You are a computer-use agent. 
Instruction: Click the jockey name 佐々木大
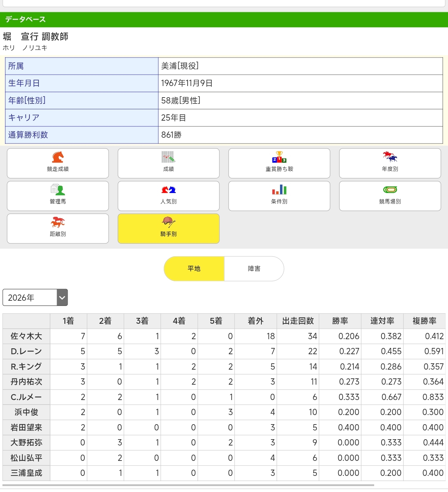26,336
